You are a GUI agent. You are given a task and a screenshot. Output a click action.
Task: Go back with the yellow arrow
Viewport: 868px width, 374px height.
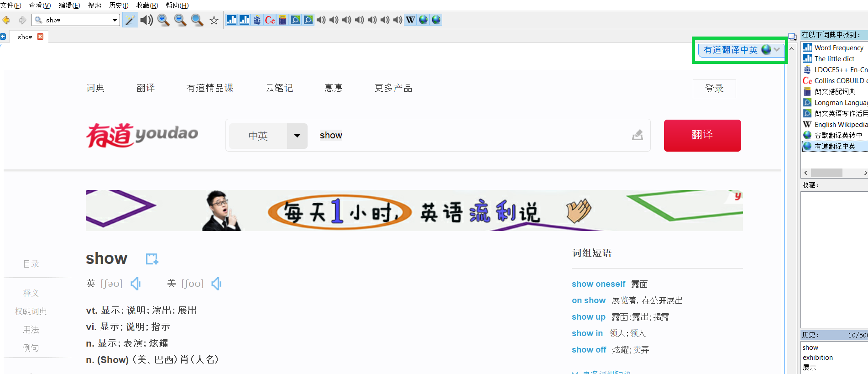tap(6, 20)
